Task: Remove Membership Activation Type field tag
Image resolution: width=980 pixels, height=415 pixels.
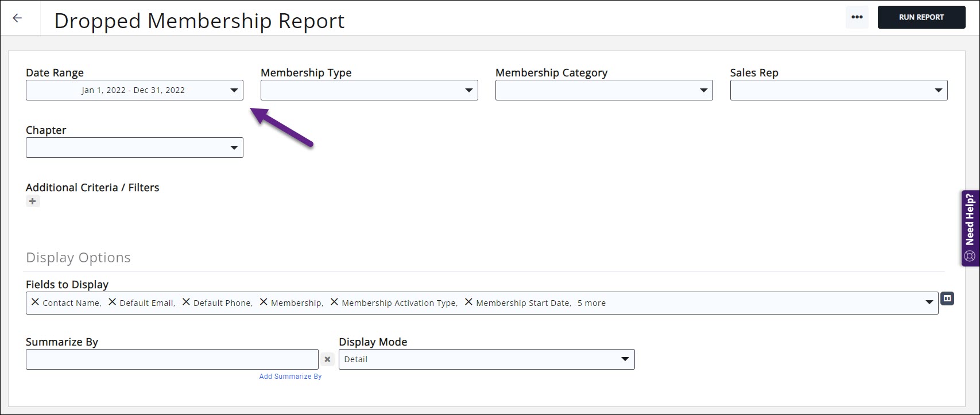Action: point(334,302)
